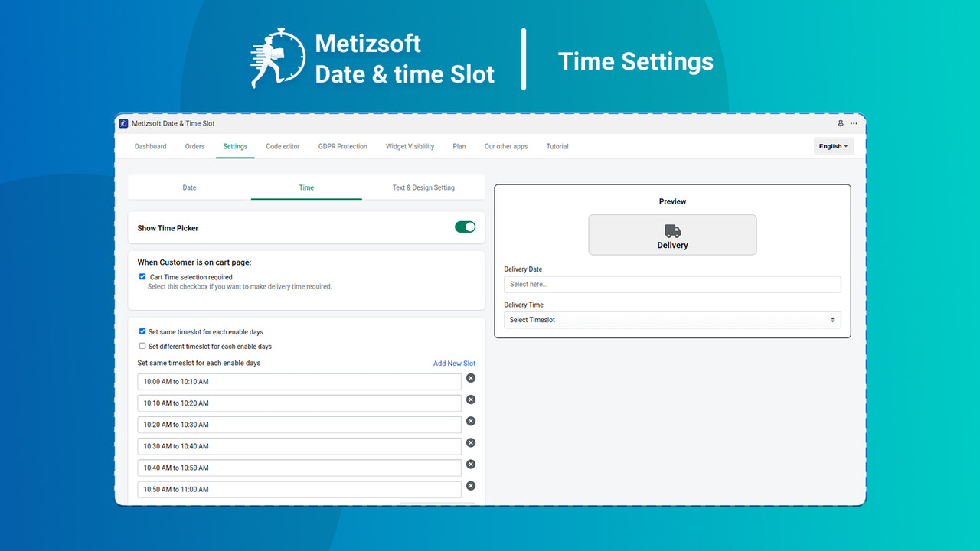Open the Plan tab
The width and height of the screenshot is (980, 551).
[459, 146]
